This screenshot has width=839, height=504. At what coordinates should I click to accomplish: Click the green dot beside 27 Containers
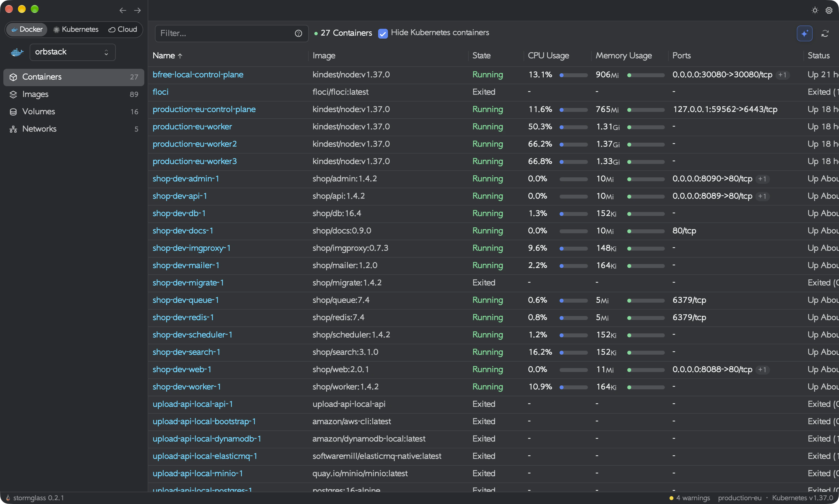[x=316, y=33]
